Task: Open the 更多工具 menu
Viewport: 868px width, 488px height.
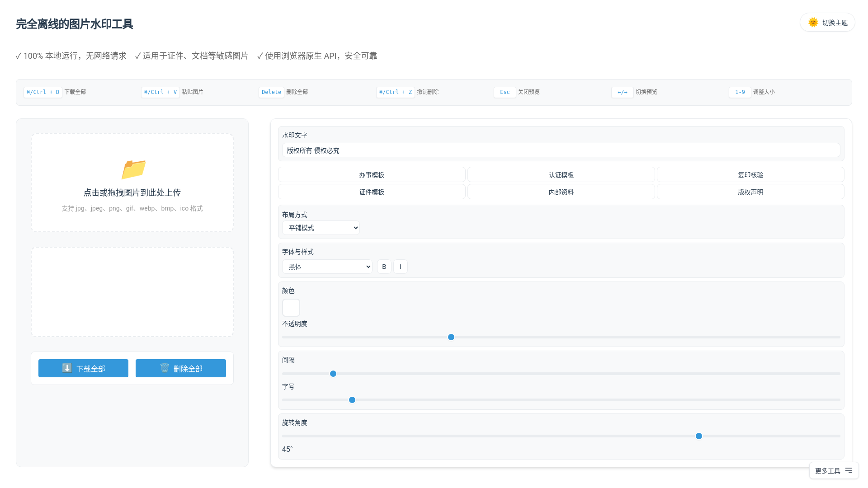Action: pos(834,470)
